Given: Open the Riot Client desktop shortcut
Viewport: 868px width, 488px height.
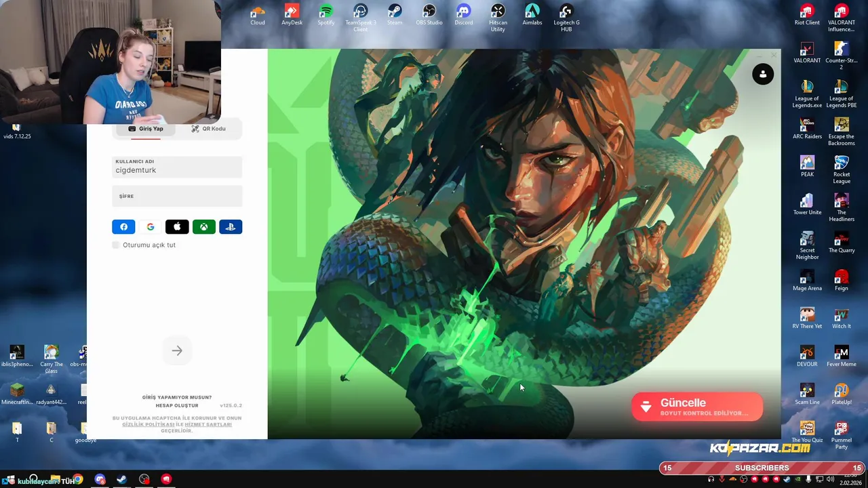Looking at the screenshot, I should (807, 15).
